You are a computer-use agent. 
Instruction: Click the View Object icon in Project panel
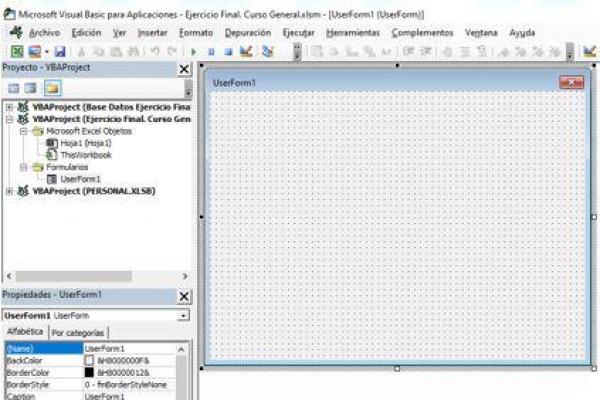[31, 88]
